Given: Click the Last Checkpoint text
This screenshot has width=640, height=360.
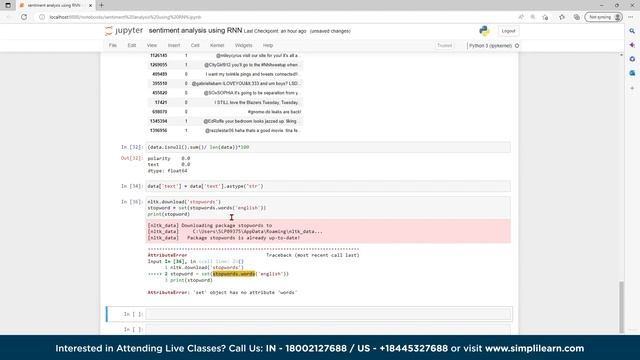Looking at the screenshot, I should [x=275, y=31].
